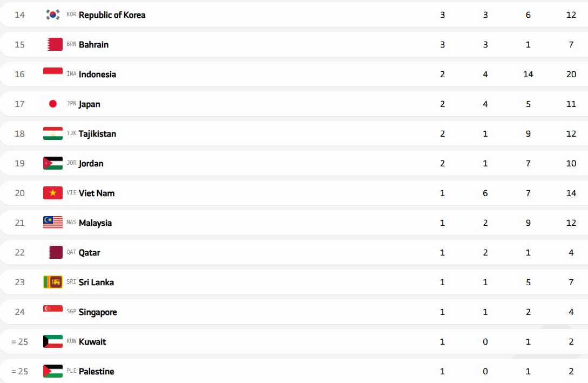The height and width of the screenshot is (383, 588).
Task: Click the Japan flag icon
Action: pos(53,104)
